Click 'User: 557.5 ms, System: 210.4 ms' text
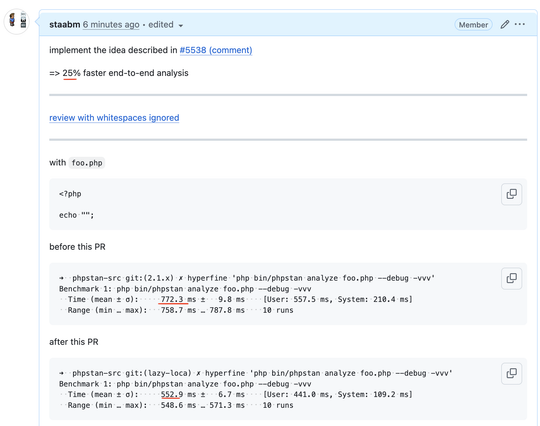The image size is (540, 426). pyautogui.click(x=337, y=299)
